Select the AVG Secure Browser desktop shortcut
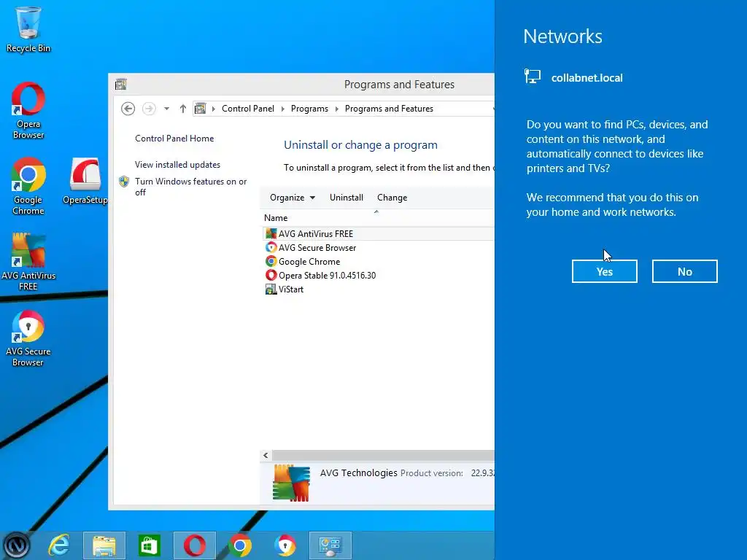This screenshot has height=560, width=747. pos(28,338)
